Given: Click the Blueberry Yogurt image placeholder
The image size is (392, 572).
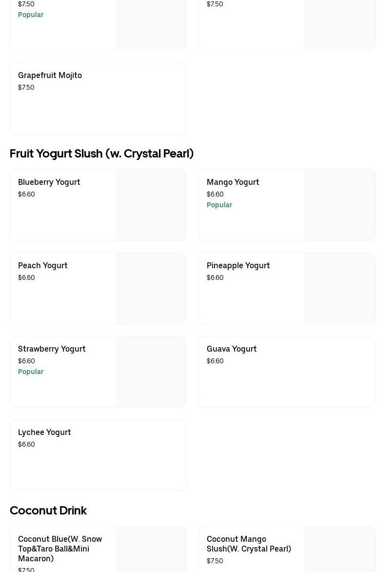Looking at the screenshot, I should (x=151, y=205).
